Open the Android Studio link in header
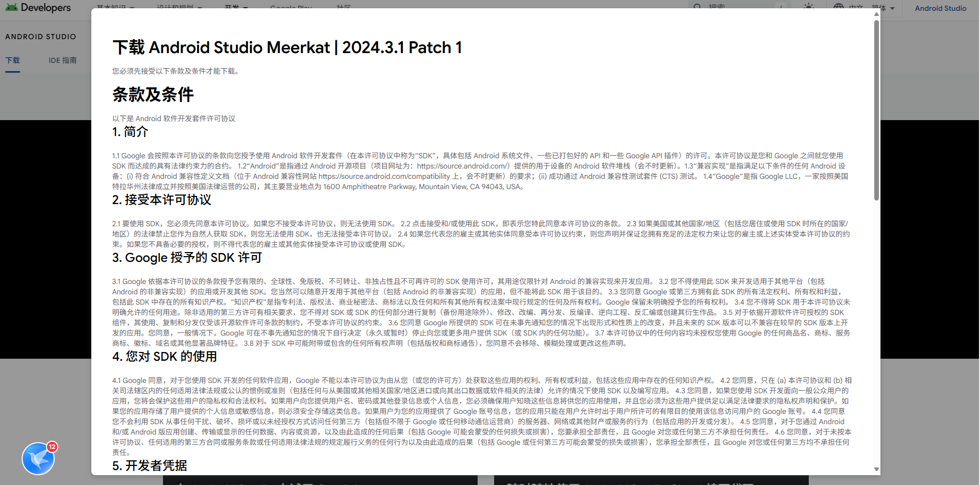This screenshot has width=980, height=485. pyautogui.click(x=940, y=8)
